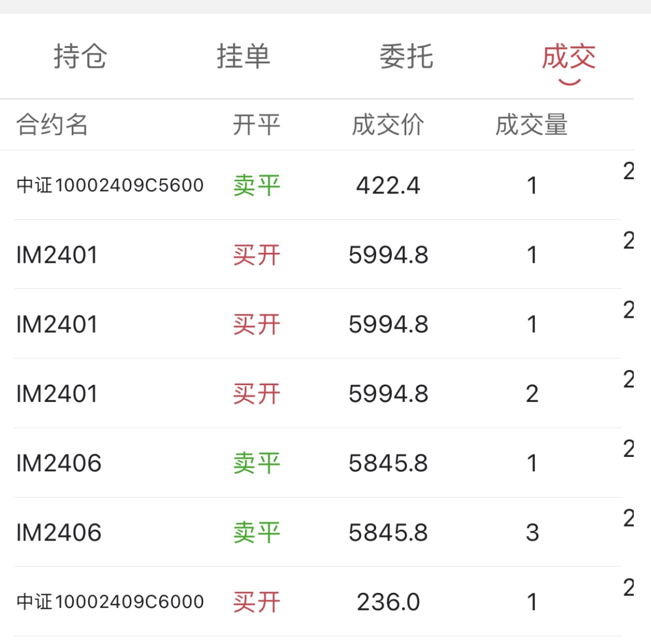The image size is (651, 644).
Task: Select the 成交 tab
Action: (569, 57)
